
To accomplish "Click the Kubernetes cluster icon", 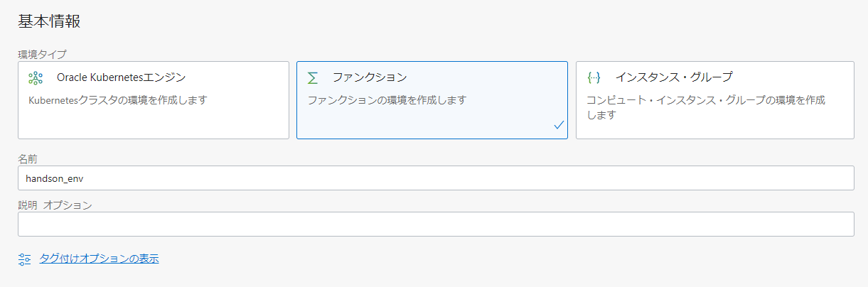I will (36, 77).
